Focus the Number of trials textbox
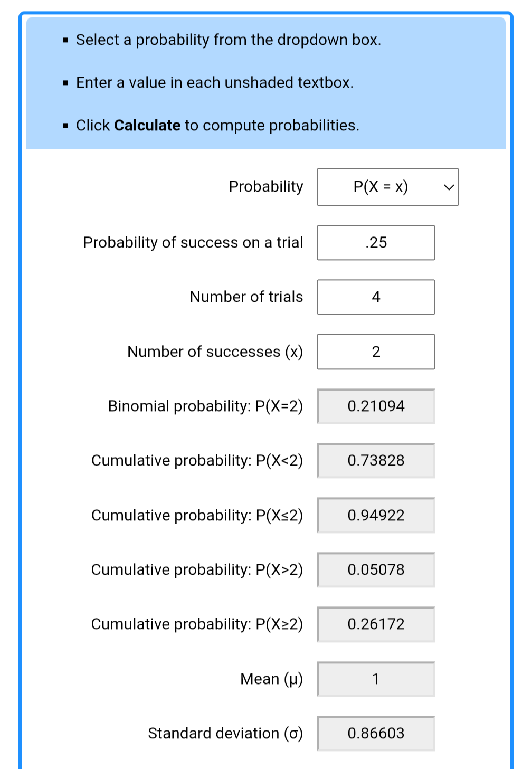 [x=376, y=297]
